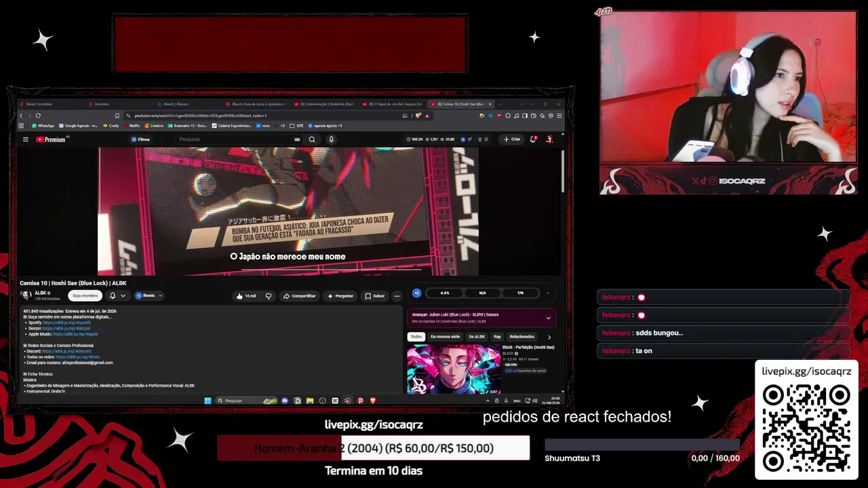Screen dimensions: 868x488
Task: Click the taskbar volume icon
Action: (534, 401)
